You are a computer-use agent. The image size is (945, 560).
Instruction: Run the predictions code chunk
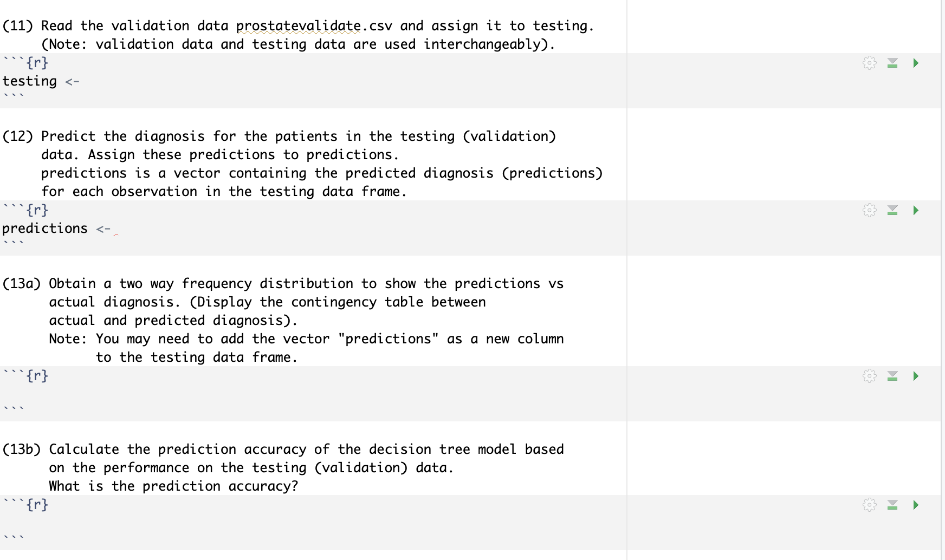coord(916,211)
